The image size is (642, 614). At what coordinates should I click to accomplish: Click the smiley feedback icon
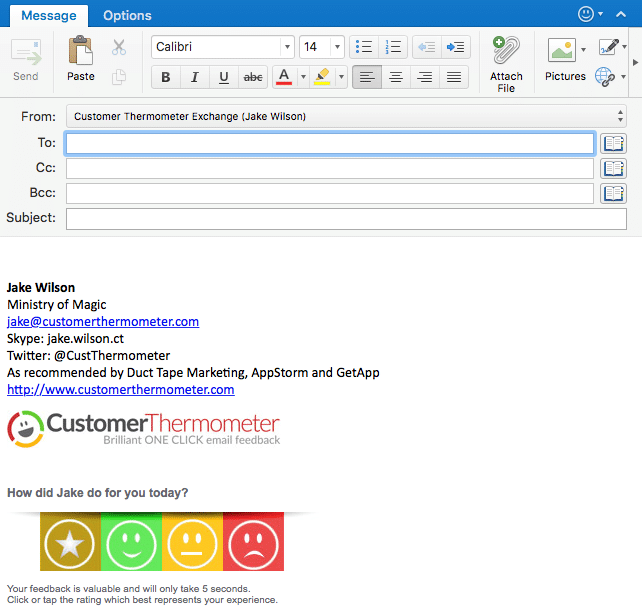pos(585,14)
